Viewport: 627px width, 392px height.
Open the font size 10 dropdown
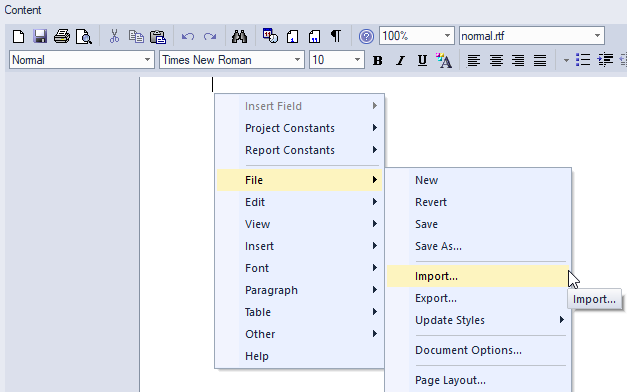click(357, 60)
